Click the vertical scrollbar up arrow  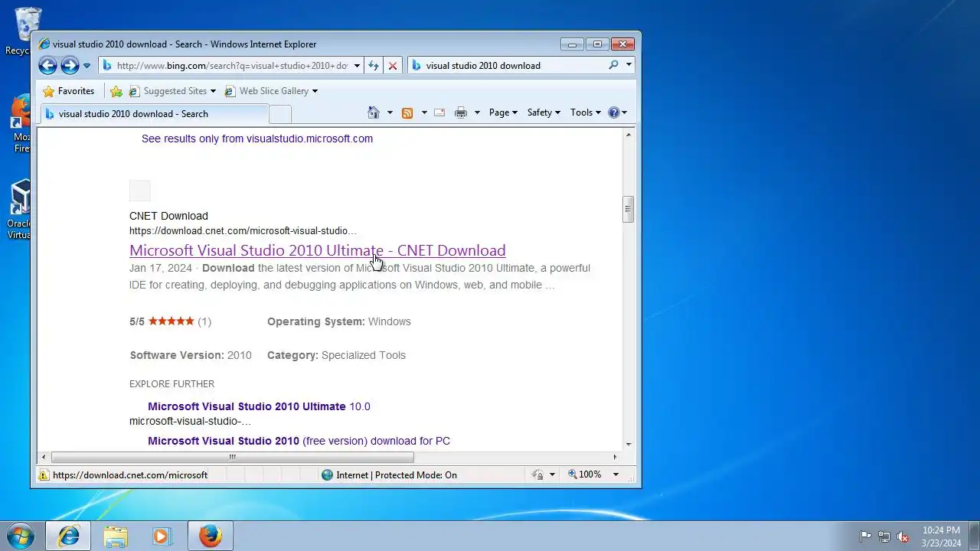click(629, 135)
